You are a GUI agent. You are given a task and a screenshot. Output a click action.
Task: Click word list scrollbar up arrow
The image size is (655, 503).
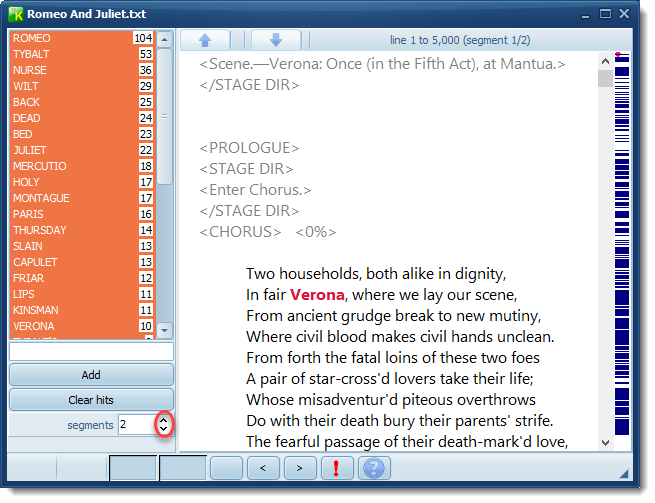165,40
